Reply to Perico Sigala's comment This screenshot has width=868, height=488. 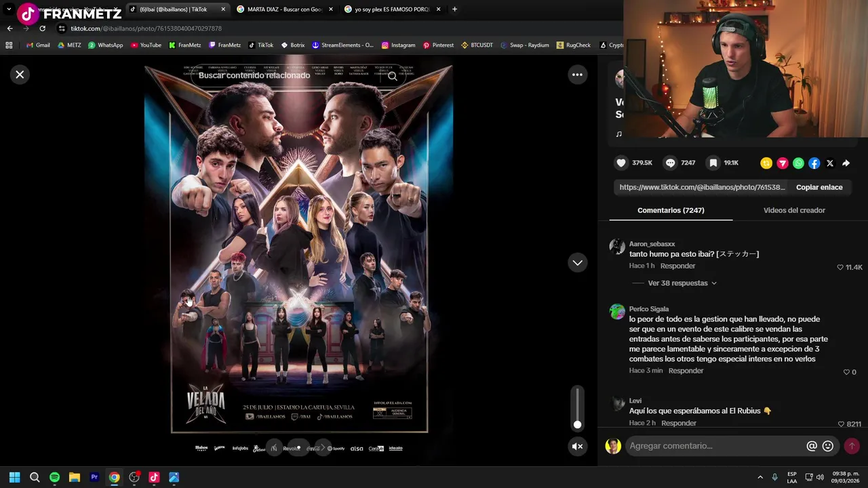point(686,371)
